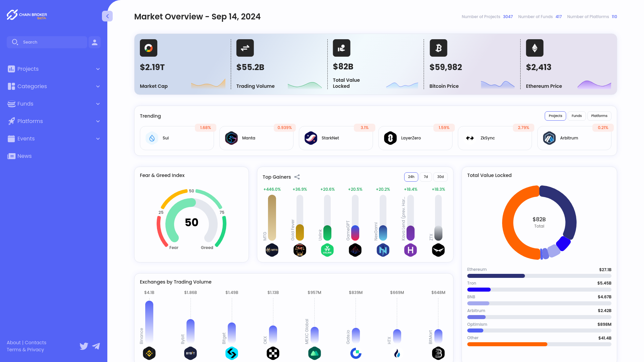
Task: Open the Contacts link
Action: (x=36, y=343)
